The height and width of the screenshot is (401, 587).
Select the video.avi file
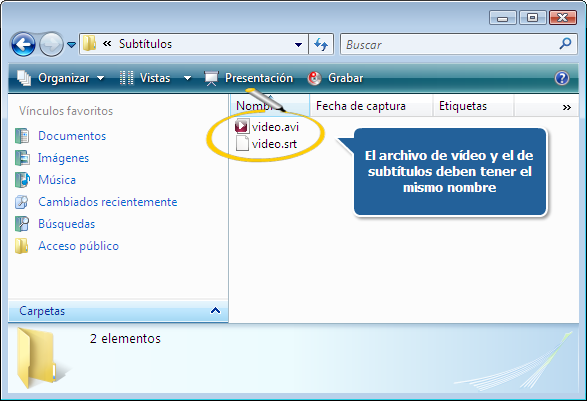pyautogui.click(x=267, y=127)
